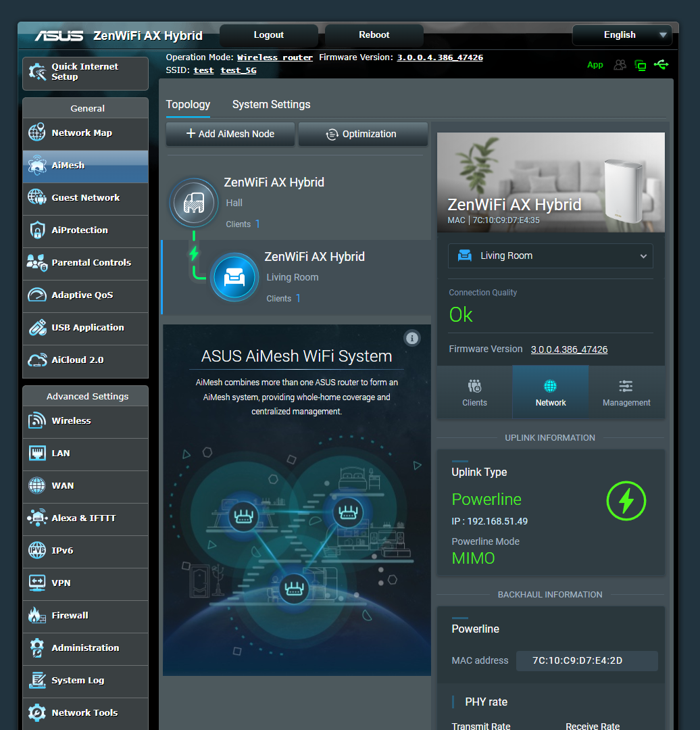Screen dimensions: 700x730
Task: Open the firmware version 3.0.0.4.386_47426 link
Action: click(x=440, y=57)
